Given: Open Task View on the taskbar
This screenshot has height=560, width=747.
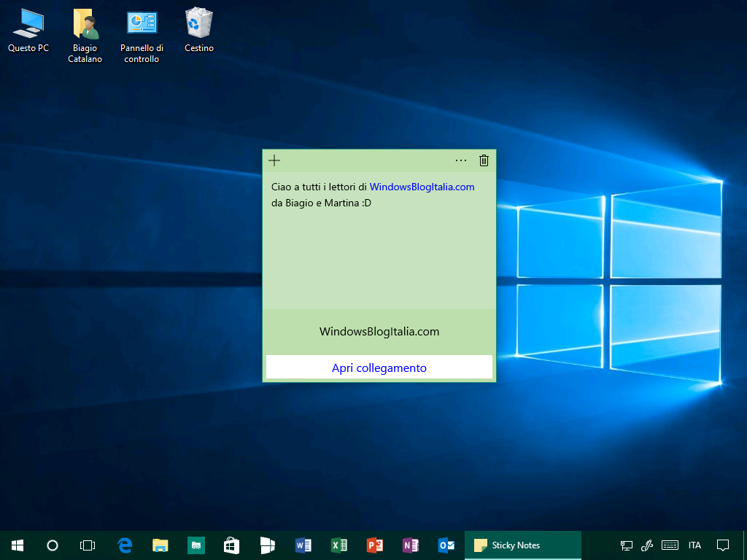Looking at the screenshot, I should 88,545.
